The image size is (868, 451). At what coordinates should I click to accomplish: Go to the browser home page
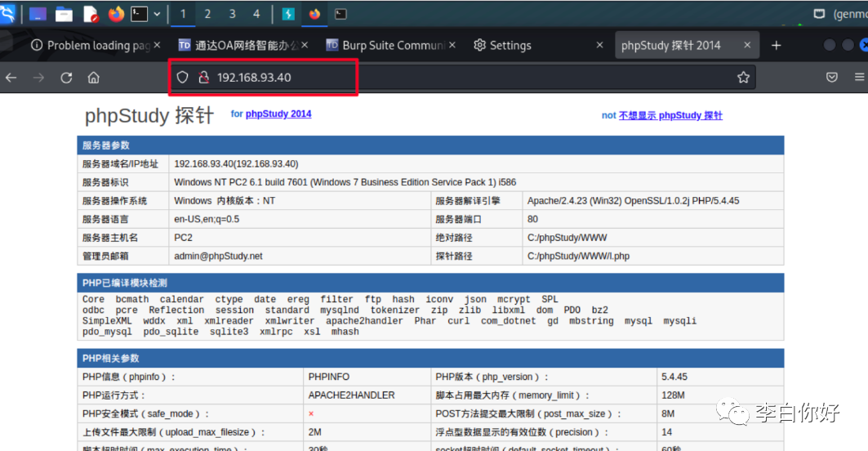coord(94,78)
